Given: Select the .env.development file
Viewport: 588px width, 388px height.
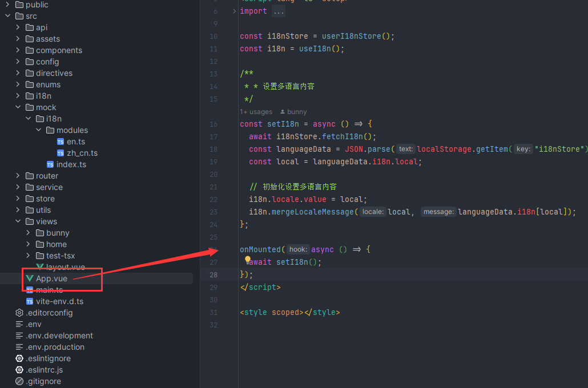Looking at the screenshot, I should [59, 336].
